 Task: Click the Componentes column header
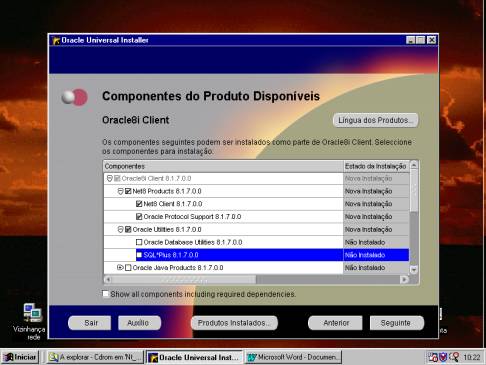coord(223,166)
